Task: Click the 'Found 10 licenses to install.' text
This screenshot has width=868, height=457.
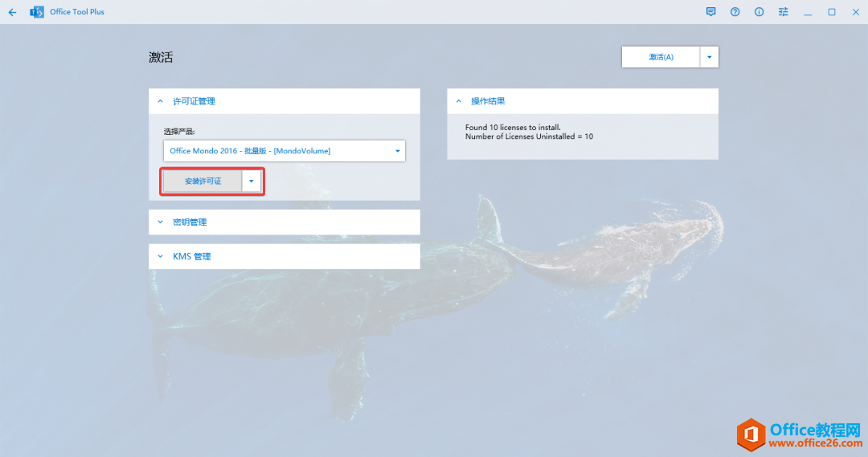Action: click(x=513, y=127)
